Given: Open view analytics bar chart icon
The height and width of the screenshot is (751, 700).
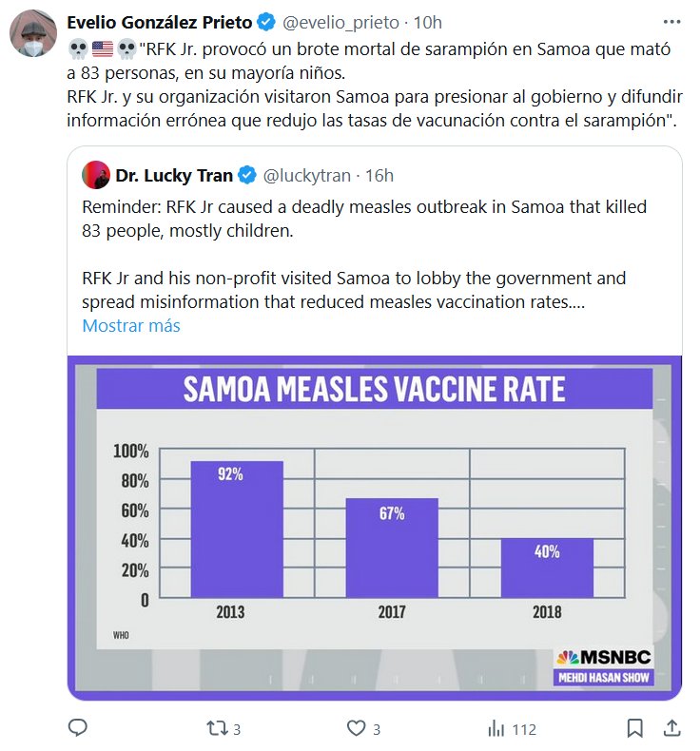Looking at the screenshot, I should [496, 729].
